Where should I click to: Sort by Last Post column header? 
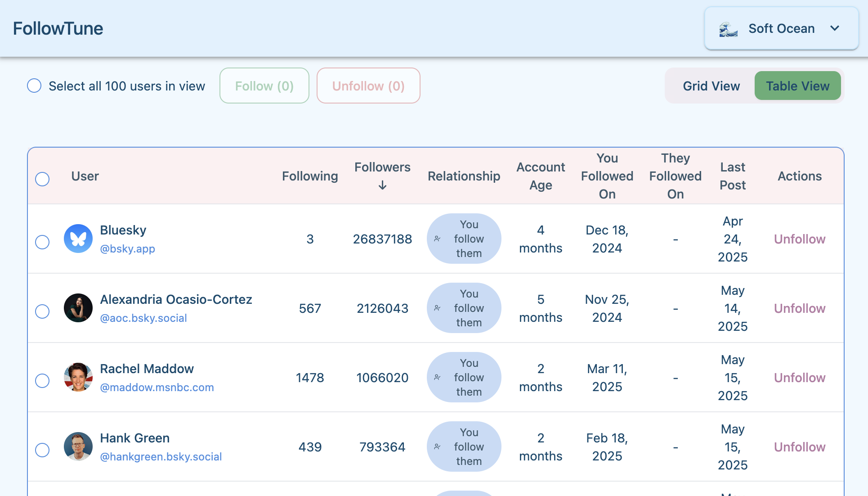tap(733, 176)
